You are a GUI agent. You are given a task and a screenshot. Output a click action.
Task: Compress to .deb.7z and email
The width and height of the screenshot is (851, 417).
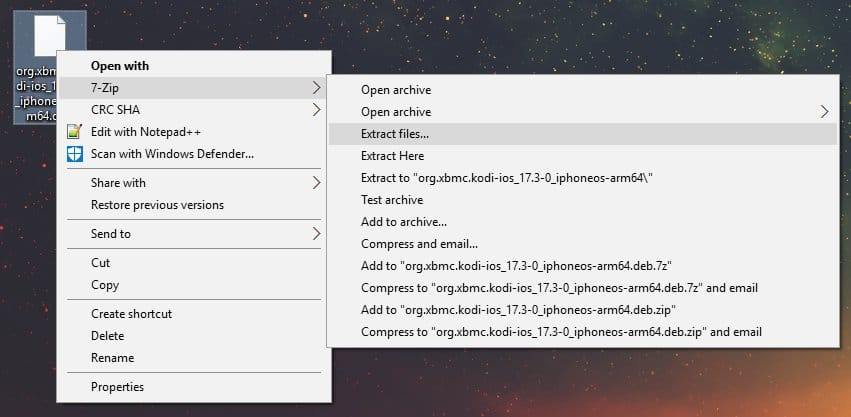pyautogui.click(x=583, y=288)
